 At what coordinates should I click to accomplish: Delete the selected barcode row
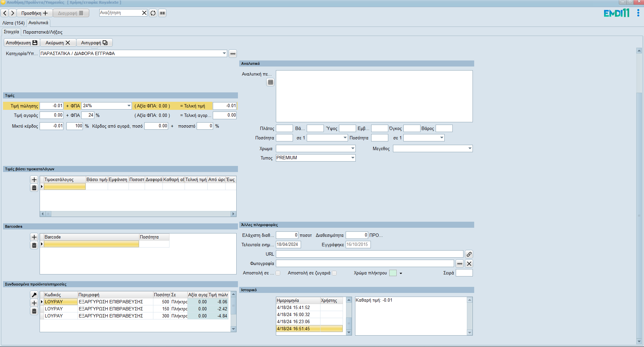coord(34,245)
